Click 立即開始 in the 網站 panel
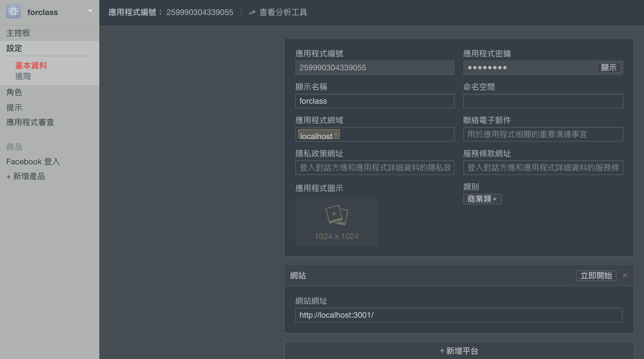The height and width of the screenshot is (359, 644). click(596, 276)
